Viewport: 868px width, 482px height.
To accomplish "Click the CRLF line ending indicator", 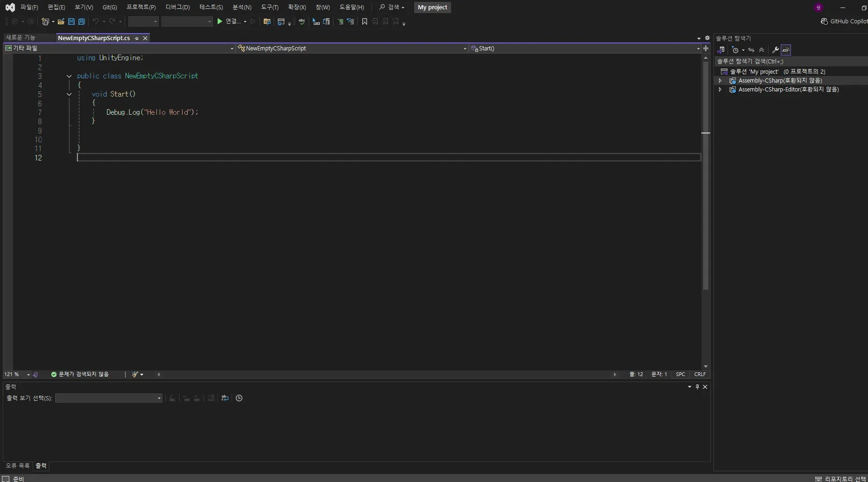I will (700, 374).
